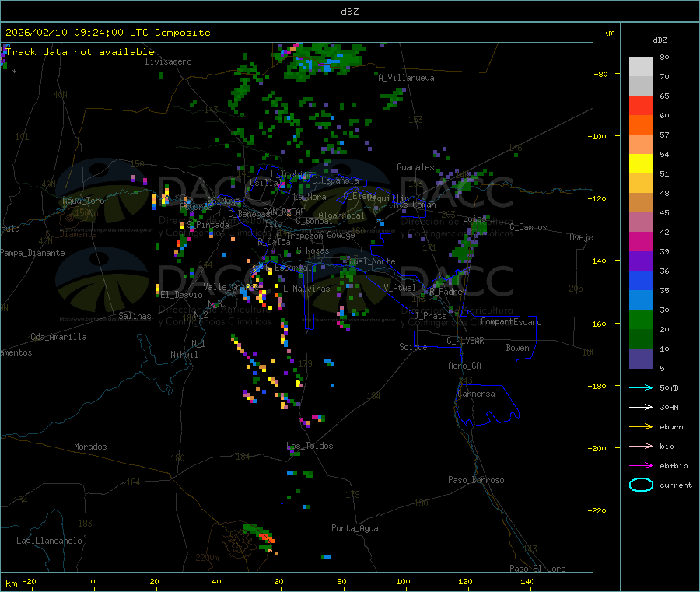Screen dimensions: 700x592
Task: Select the orange 57-60 dBZ legend swatch
Action: (x=641, y=125)
